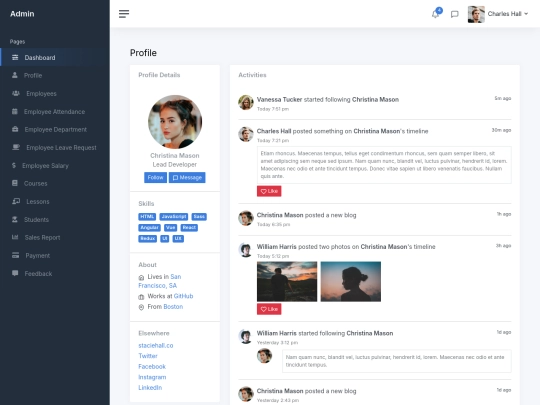Click the Angular skill tag
This screenshot has width=540, height=405.
[x=149, y=228]
